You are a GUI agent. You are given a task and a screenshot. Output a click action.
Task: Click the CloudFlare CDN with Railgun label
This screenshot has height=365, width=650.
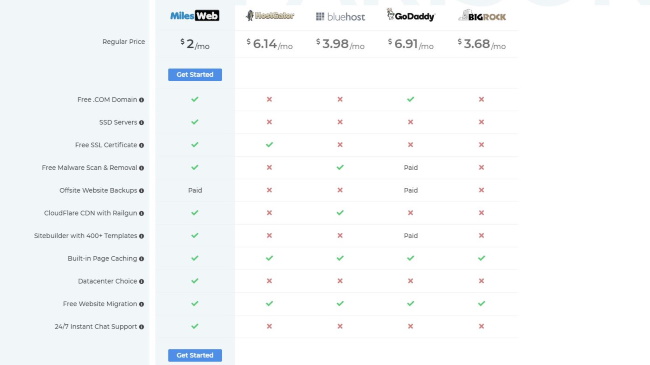[x=90, y=213]
